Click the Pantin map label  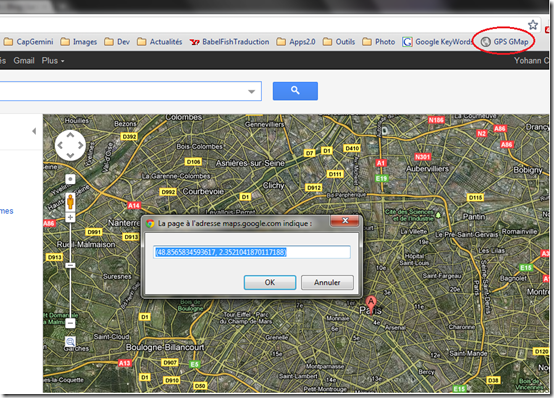pos(474,216)
